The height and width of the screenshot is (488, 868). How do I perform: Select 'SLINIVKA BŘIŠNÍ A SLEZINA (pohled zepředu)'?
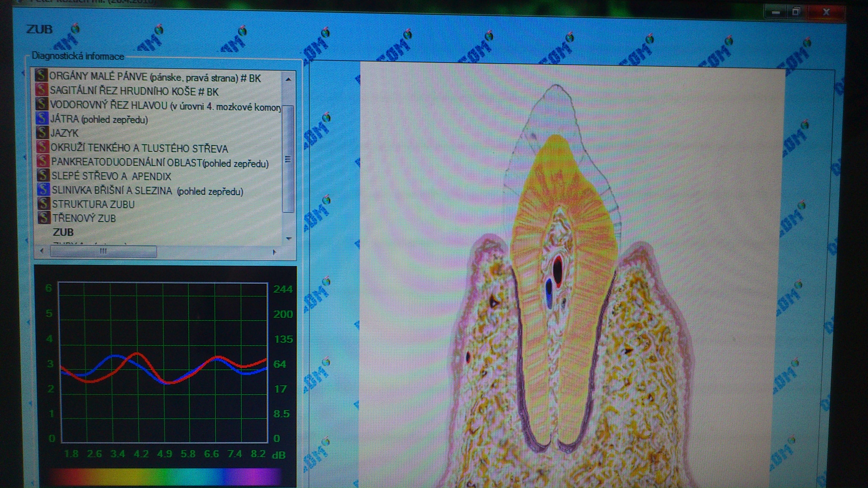click(148, 191)
